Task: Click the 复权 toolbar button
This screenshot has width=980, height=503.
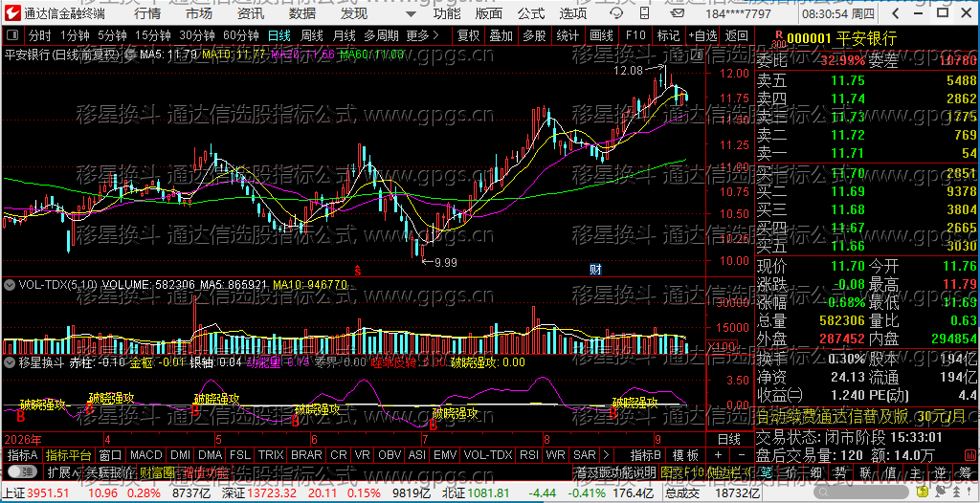Action: tap(468, 35)
